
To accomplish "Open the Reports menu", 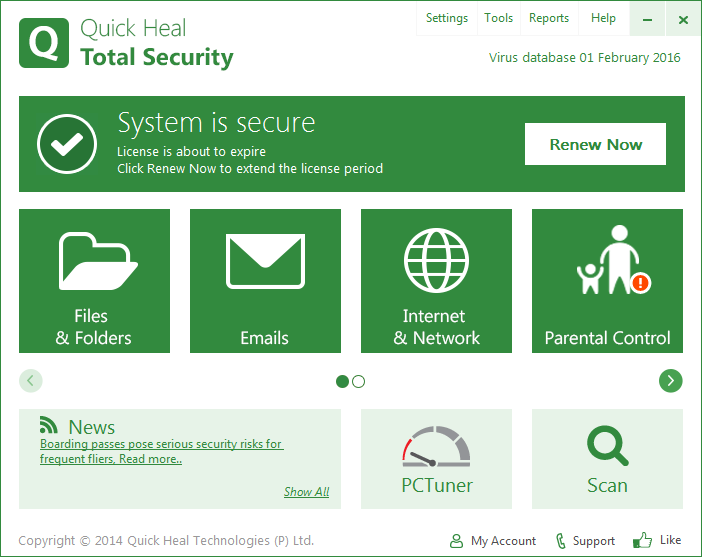I will coord(549,18).
